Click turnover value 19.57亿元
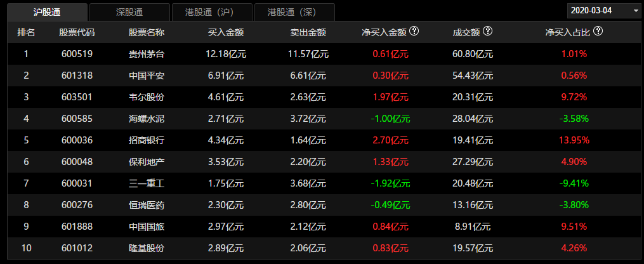 (473, 248)
